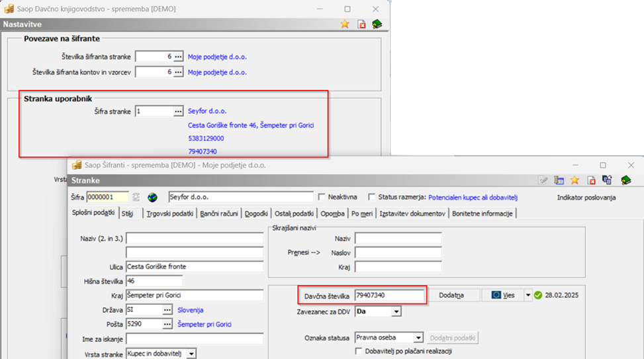Click the Potencialen kupec ali dobavitelj link
Viewport: 644px width, 359px height.
coord(473,197)
